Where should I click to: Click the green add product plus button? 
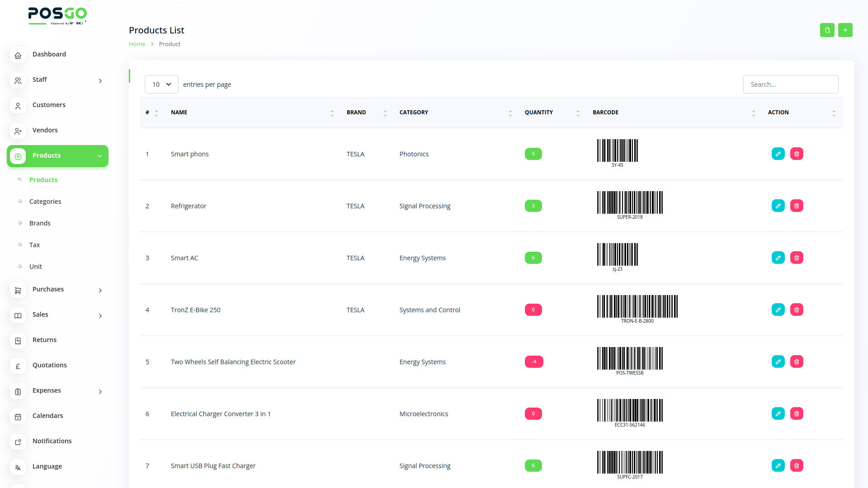[845, 30]
